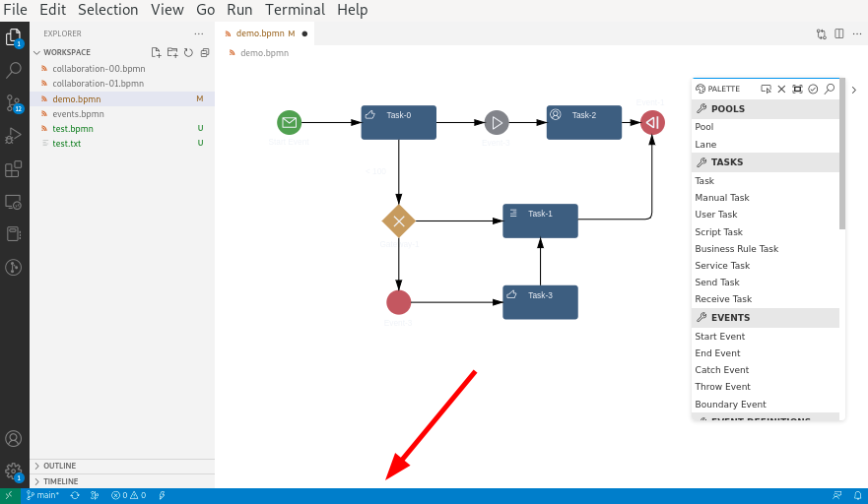Screen dimensions: 868x504
Task: Open the palette search magnifier
Action: pos(830,89)
